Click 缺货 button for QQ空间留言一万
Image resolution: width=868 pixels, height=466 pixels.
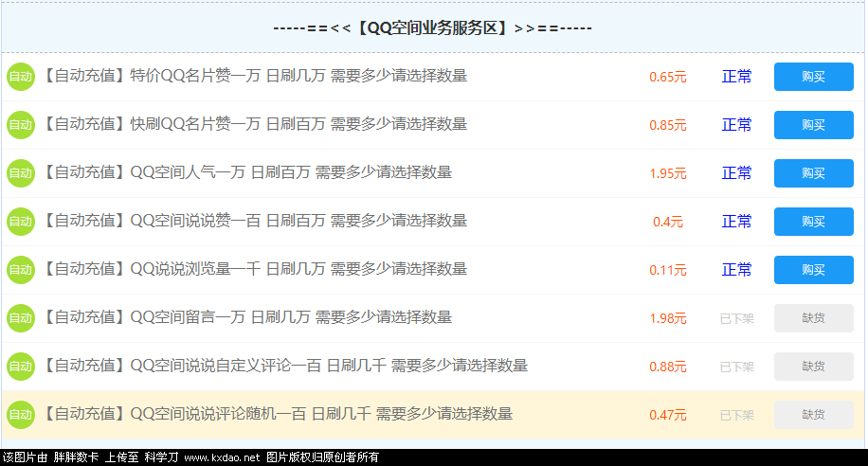[813, 317]
